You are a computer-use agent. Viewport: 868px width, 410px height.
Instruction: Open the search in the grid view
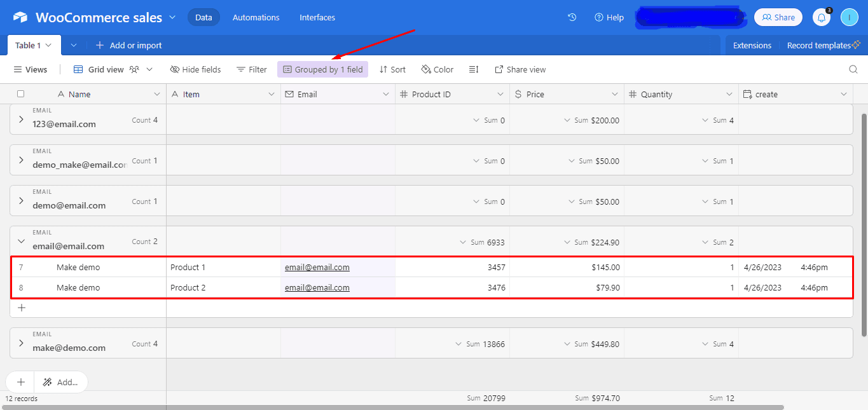pyautogui.click(x=852, y=69)
